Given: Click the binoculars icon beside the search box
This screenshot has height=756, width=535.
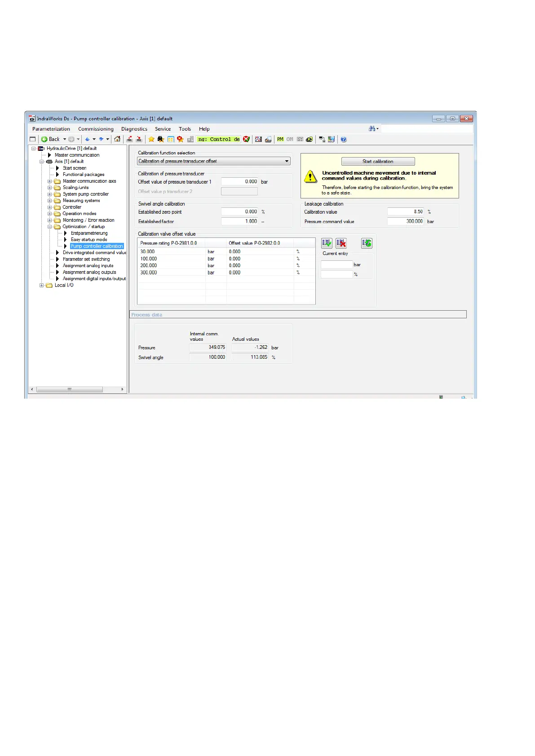Looking at the screenshot, I should [x=372, y=128].
